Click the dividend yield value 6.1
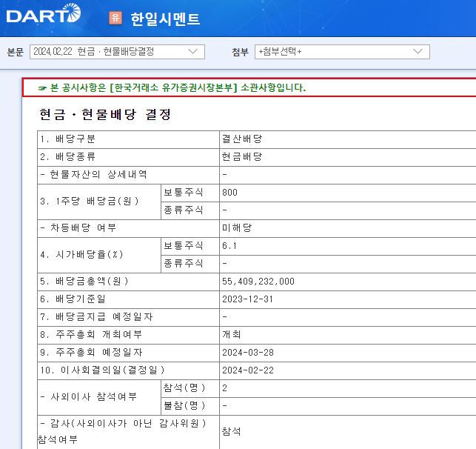This screenshot has height=449, width=476. (229, 245)
